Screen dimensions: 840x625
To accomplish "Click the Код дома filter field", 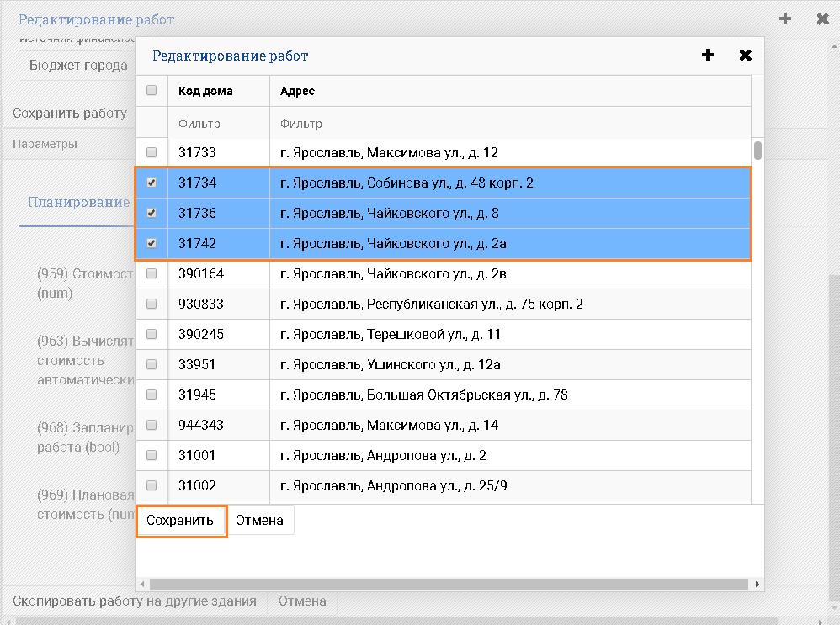I will [x=218, y=124].
